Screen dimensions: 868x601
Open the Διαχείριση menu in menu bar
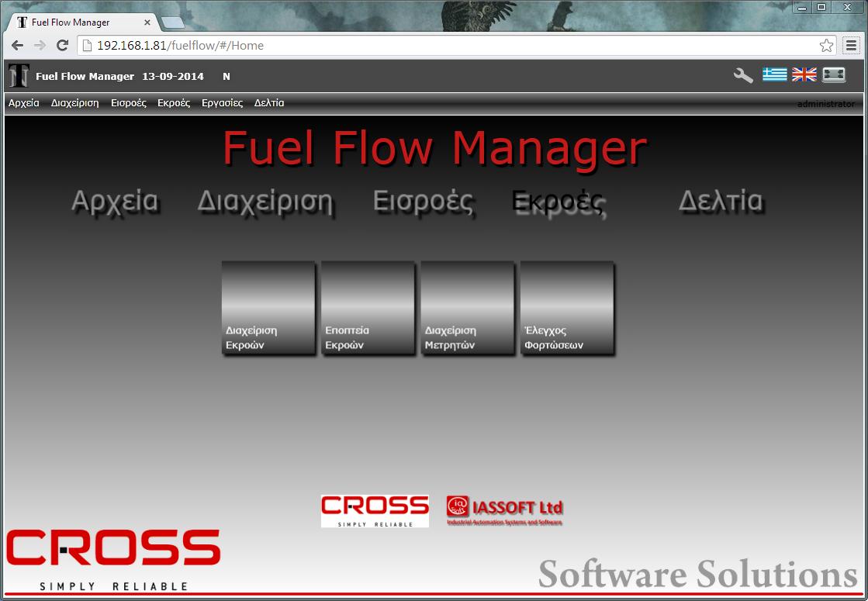click(74, 103)
